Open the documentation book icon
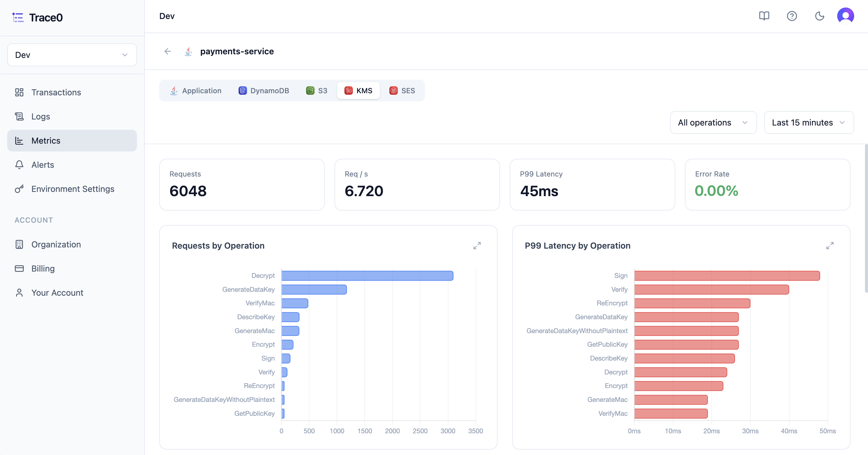This screenshot has height=455, width=868. pyautogui.click(x=764, y=16)
